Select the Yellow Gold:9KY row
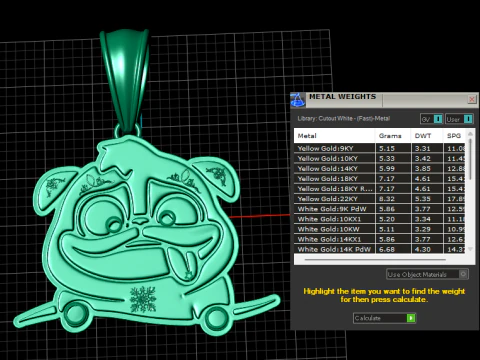 [x=379, y=148]
